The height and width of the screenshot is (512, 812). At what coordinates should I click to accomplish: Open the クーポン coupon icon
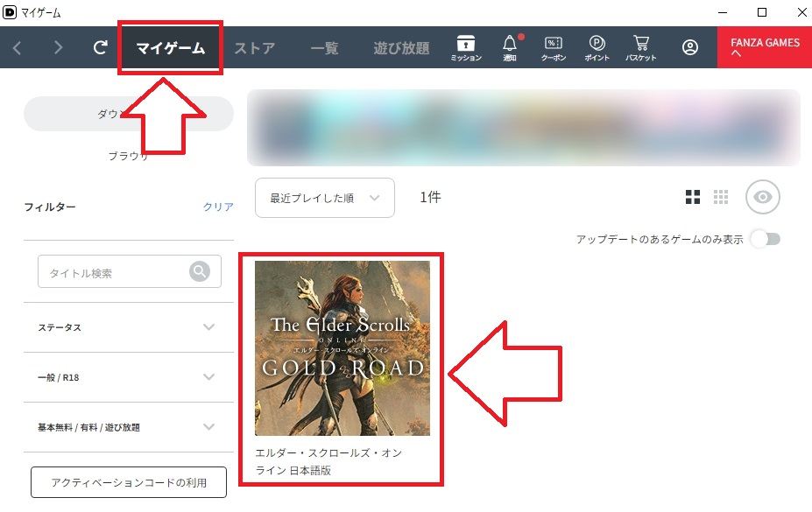pos(553,48)
